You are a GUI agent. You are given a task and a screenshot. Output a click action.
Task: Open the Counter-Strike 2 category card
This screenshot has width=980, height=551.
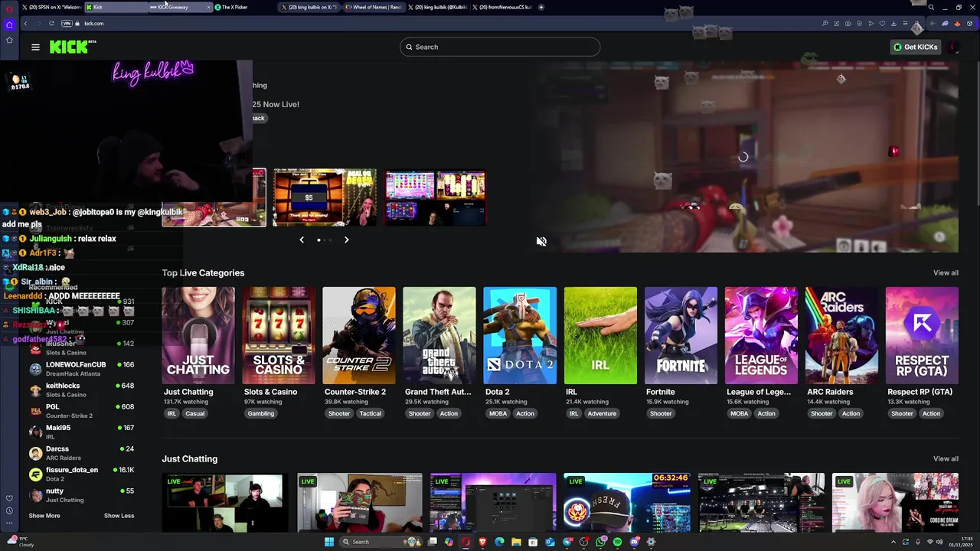[x=359, y=335]
